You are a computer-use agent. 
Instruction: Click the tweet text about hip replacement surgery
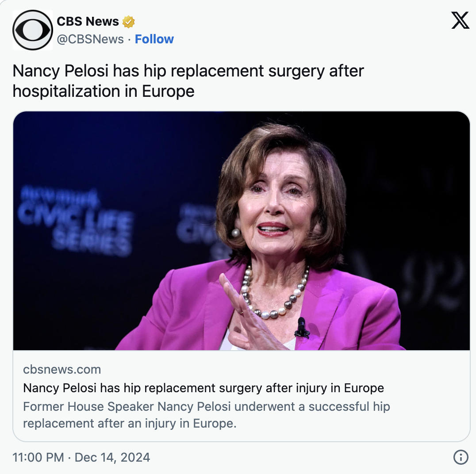pos(188,71)
